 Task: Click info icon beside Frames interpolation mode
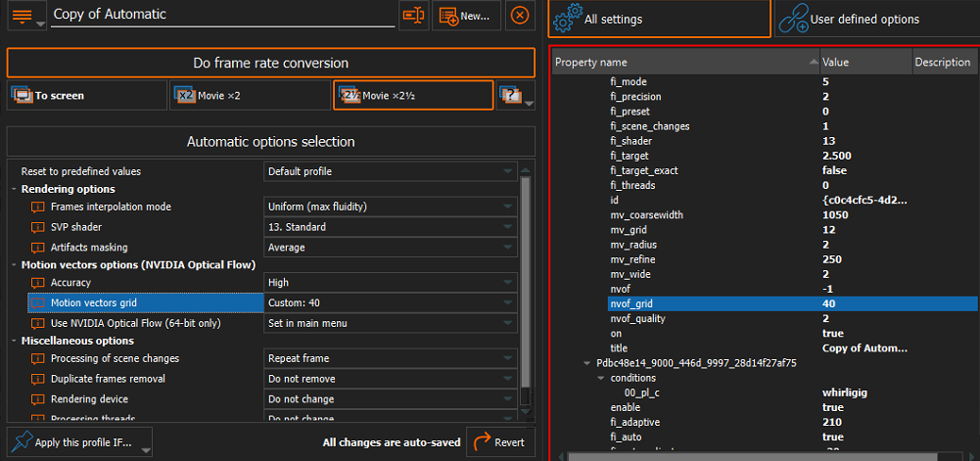tap(38, 207)
